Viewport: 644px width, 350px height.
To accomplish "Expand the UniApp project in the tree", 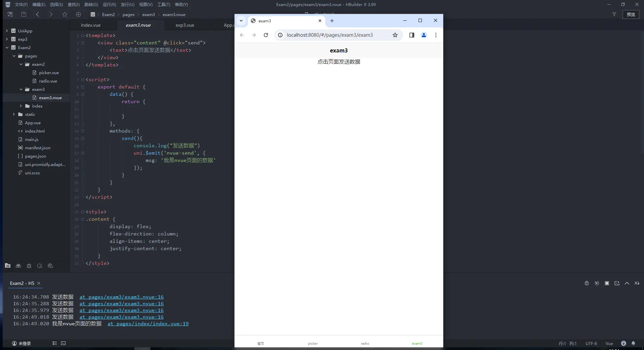I will point(7,31).
